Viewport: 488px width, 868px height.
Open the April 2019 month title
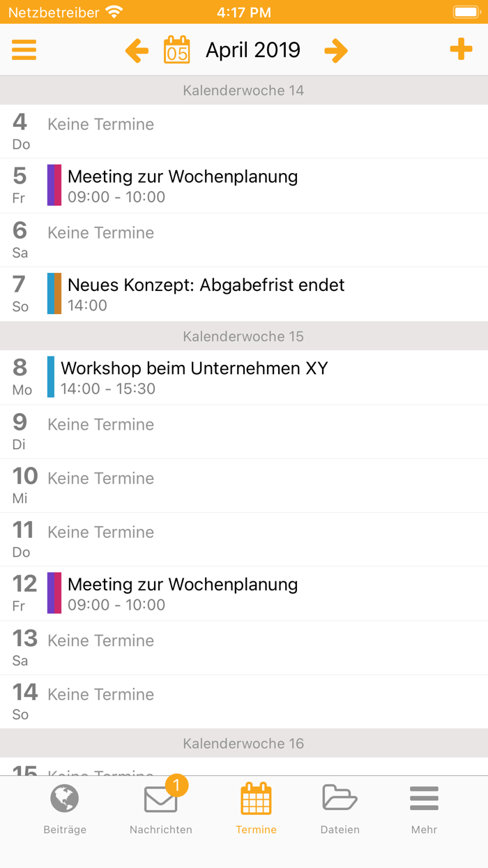pos(253,50)
